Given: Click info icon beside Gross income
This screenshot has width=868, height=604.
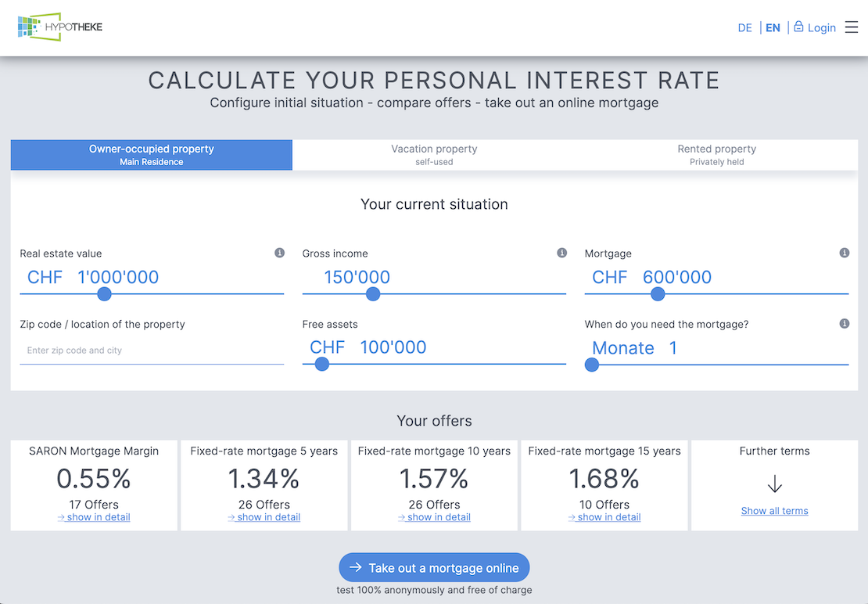Looking at the screenshot, I should tap(562, 253).
